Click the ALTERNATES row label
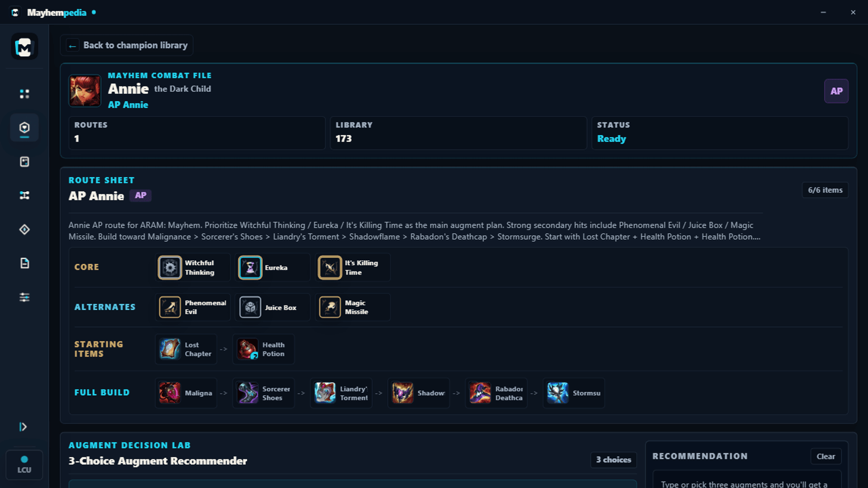This screenshot has height=488, width=868. pyautogui.click(x=105, y=307)
